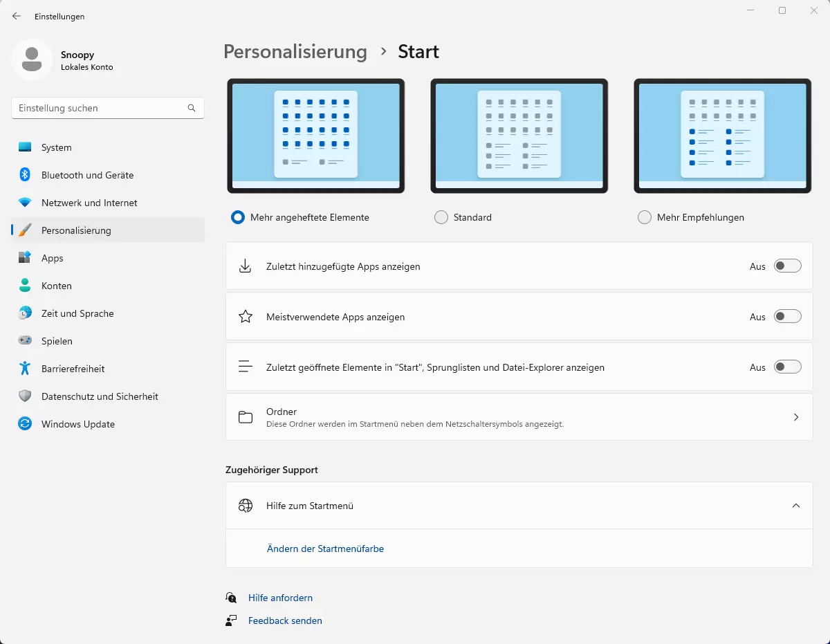Click the back arrow icon in the title bar
This screenshot has height=644, width=830.
tap(17, 16)
